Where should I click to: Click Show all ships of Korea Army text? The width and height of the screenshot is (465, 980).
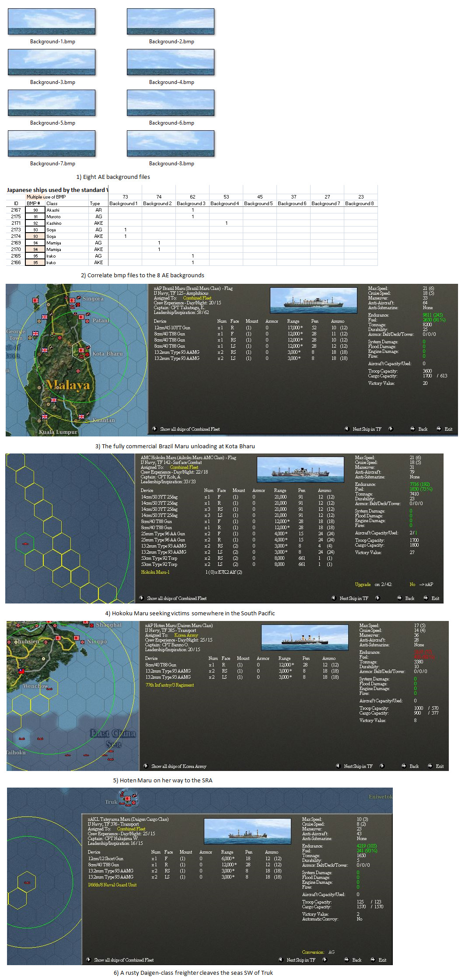(178, 766)
